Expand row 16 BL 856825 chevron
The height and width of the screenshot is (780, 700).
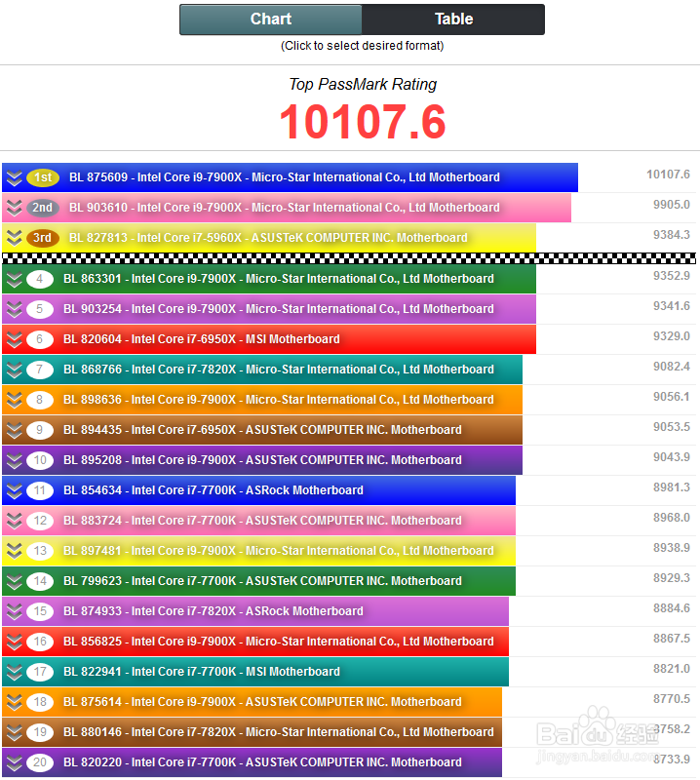point(15,642)
